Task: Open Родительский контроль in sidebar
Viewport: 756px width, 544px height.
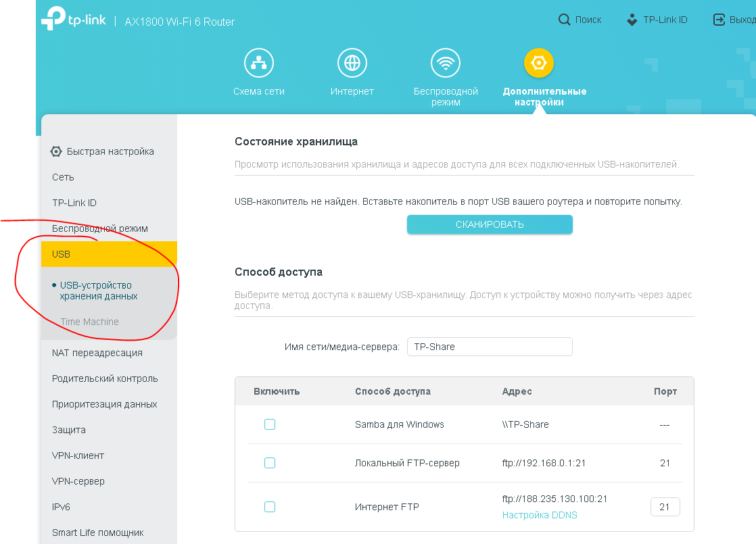Action: click(x=105, y=378)
